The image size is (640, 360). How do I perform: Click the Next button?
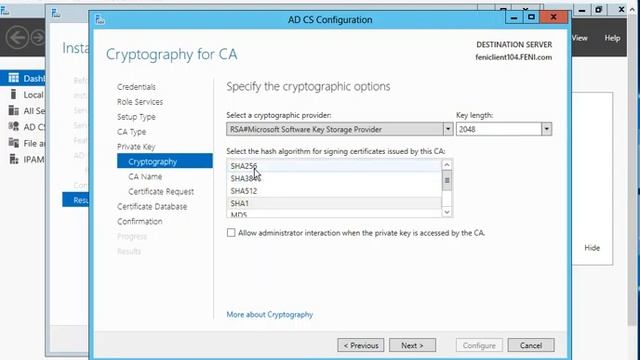coord(412,345)
